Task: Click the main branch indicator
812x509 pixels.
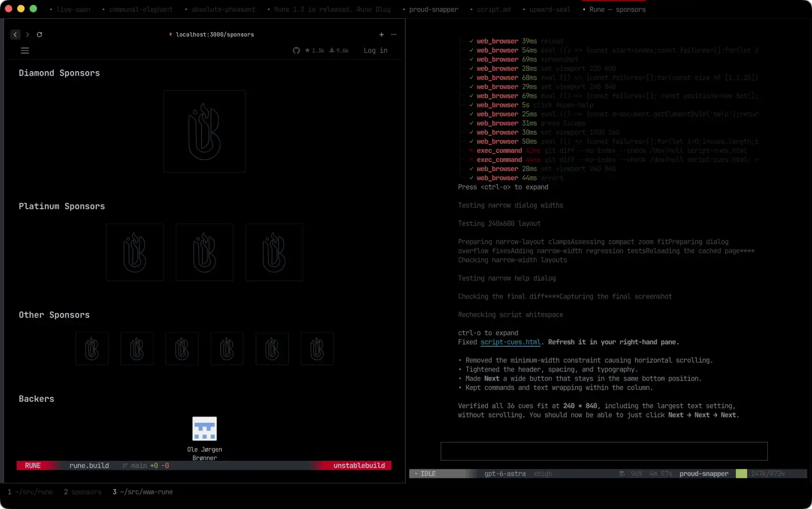Action: pos(135,466)
